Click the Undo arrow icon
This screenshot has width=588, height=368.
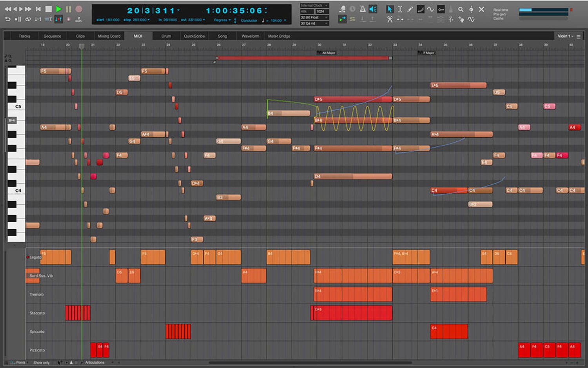pyautogui.click(x=8, y=19)
